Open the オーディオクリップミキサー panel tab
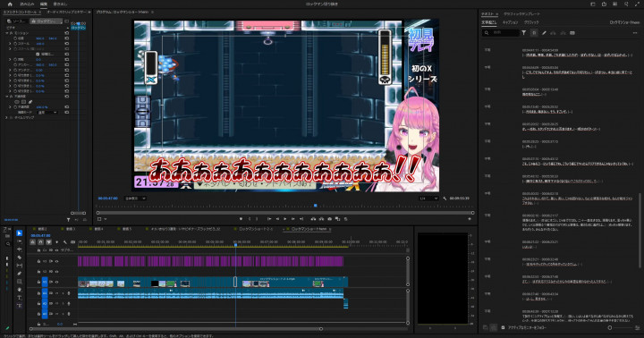The image size is (644, 338). [66, 13]
